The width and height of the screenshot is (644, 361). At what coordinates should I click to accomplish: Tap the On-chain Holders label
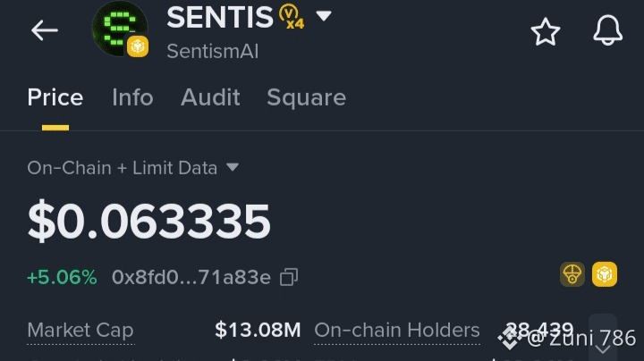click(396, 330)
